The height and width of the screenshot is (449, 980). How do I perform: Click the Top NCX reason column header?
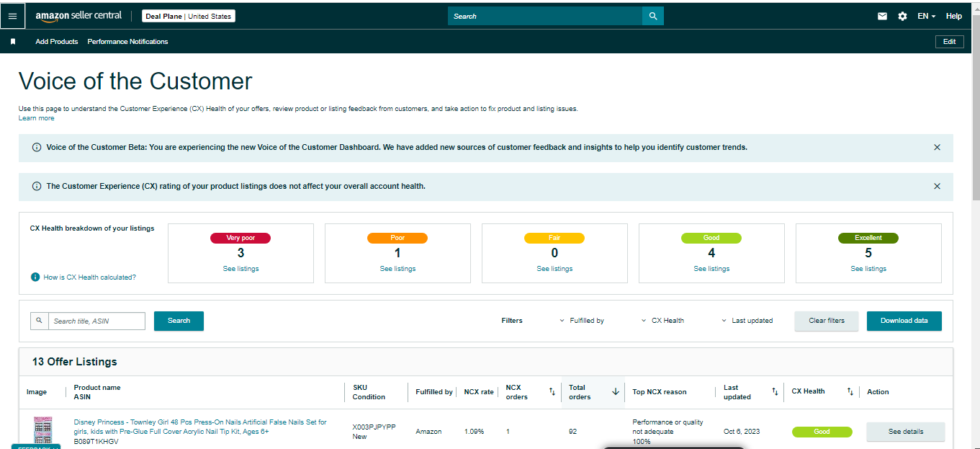(x=660, y=392)
